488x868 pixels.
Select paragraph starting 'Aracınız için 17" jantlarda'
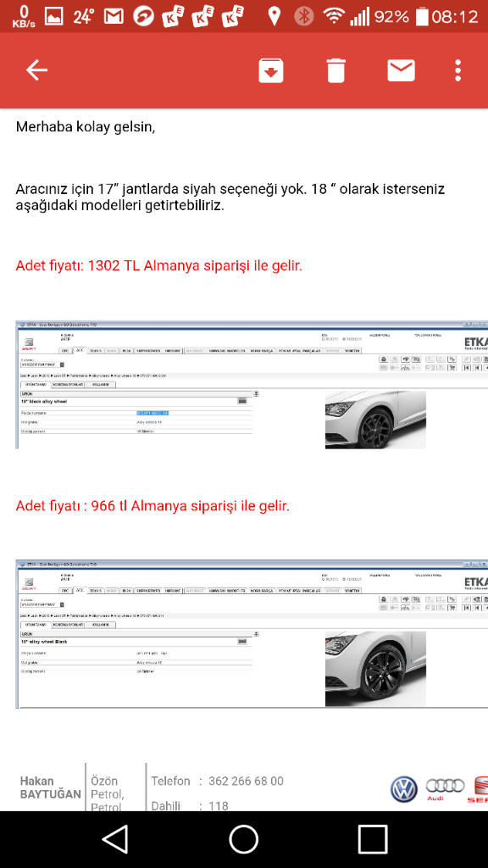[x=230, y=197]
